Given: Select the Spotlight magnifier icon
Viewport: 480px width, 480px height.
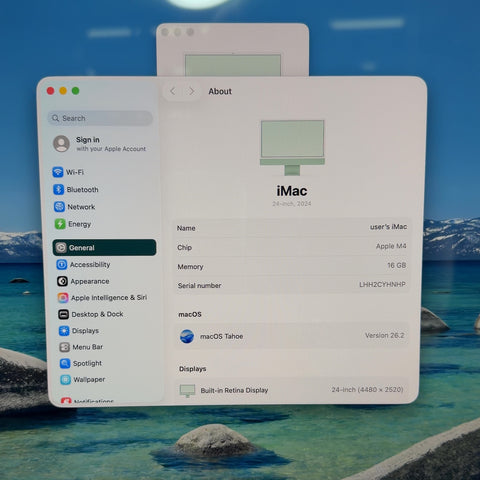Looking at the screenshot, I should tap(65, 363).
